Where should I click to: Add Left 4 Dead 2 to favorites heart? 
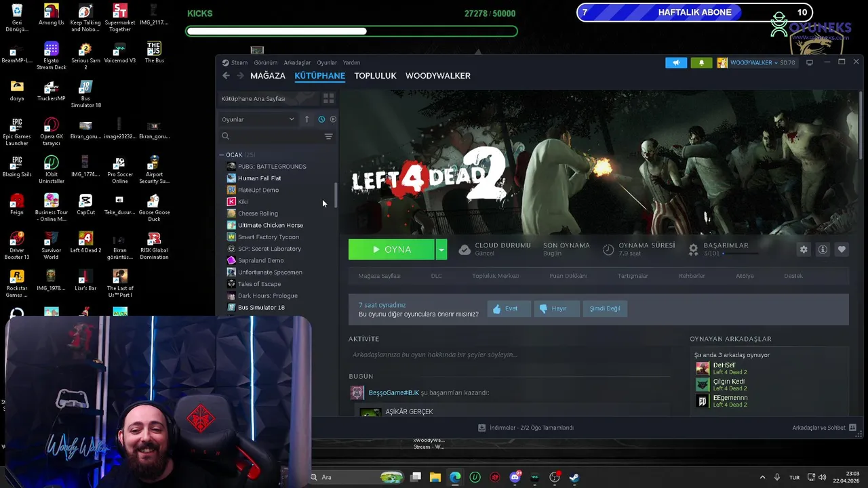pos(842,249)
